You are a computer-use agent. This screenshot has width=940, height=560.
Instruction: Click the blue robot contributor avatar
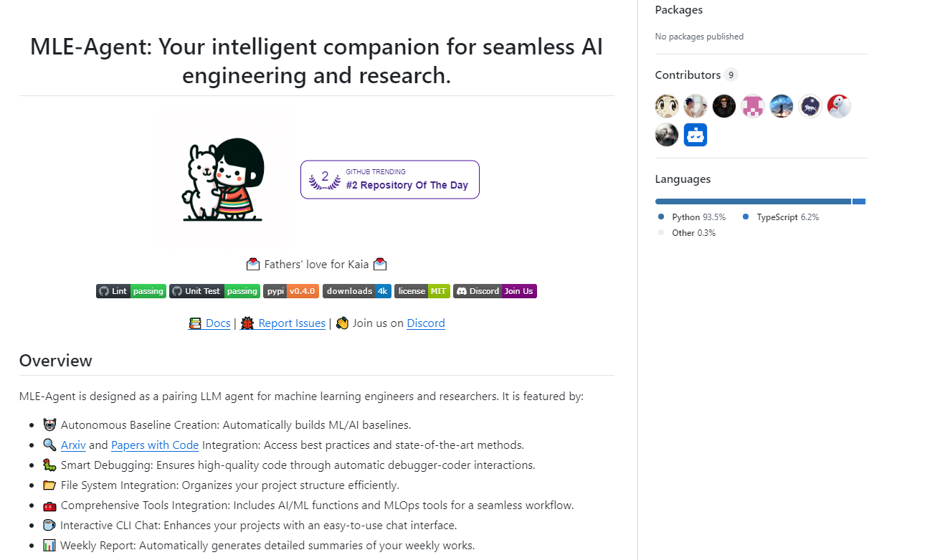click(695, 135)
